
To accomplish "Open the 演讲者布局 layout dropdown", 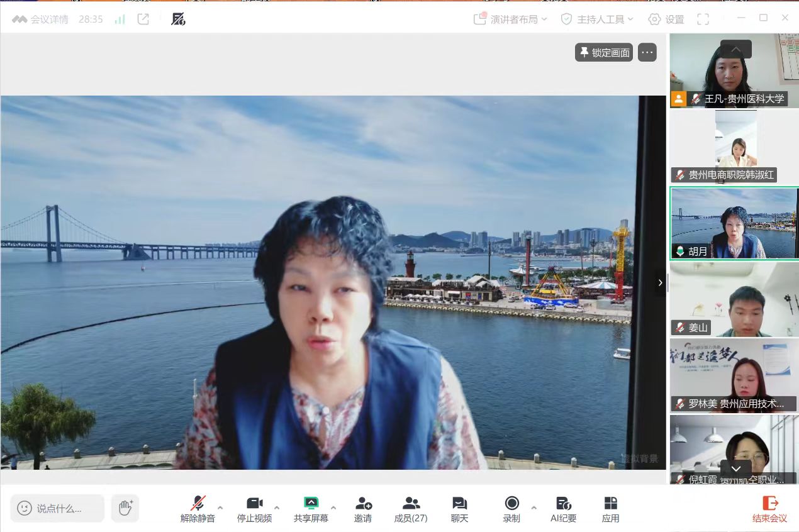I will [511, 19].
